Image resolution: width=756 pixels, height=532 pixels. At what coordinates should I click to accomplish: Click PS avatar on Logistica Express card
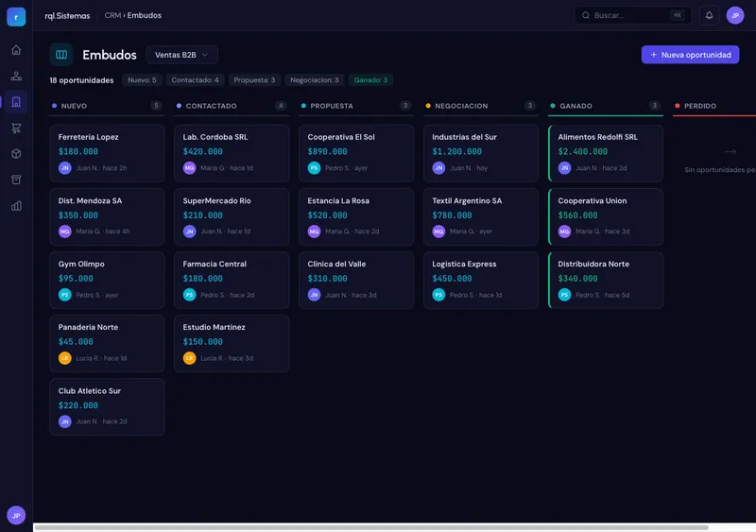[x=438, y=295]
